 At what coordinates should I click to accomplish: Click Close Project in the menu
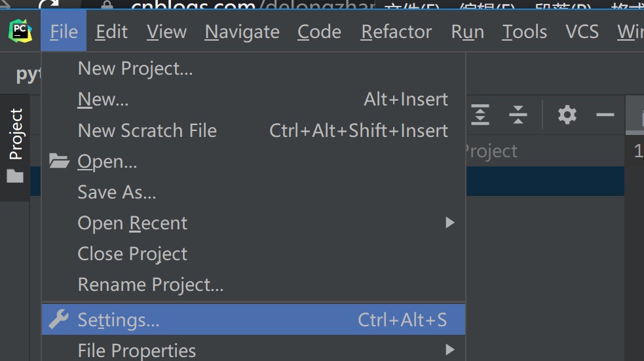coord(132,254)
